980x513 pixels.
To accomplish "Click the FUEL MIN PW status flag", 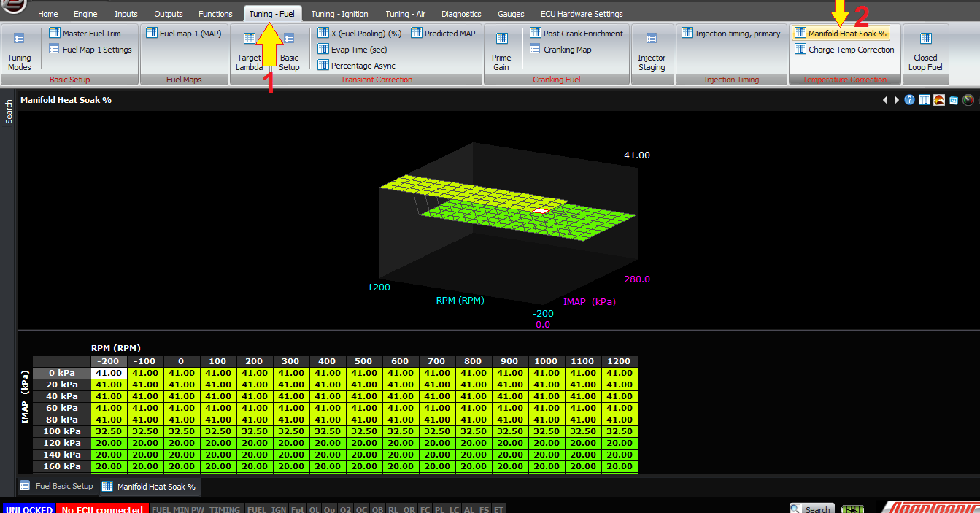I will point(178,509).
